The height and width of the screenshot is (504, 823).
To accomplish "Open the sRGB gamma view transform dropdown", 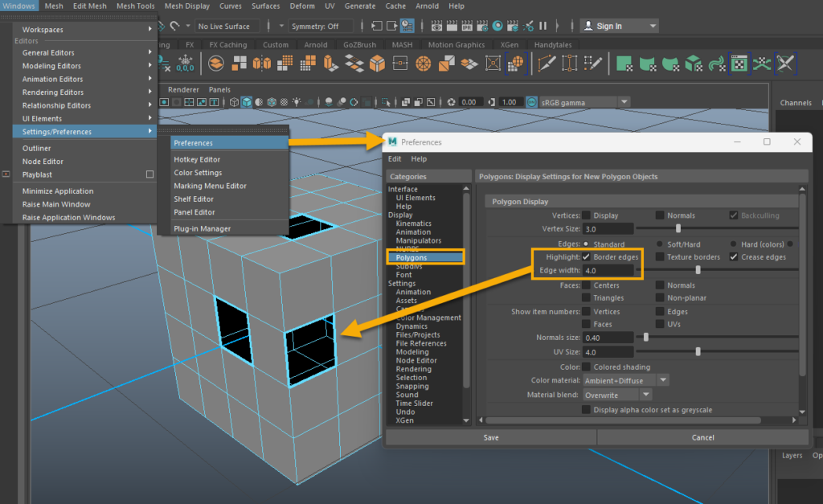I will pos(584,102).
